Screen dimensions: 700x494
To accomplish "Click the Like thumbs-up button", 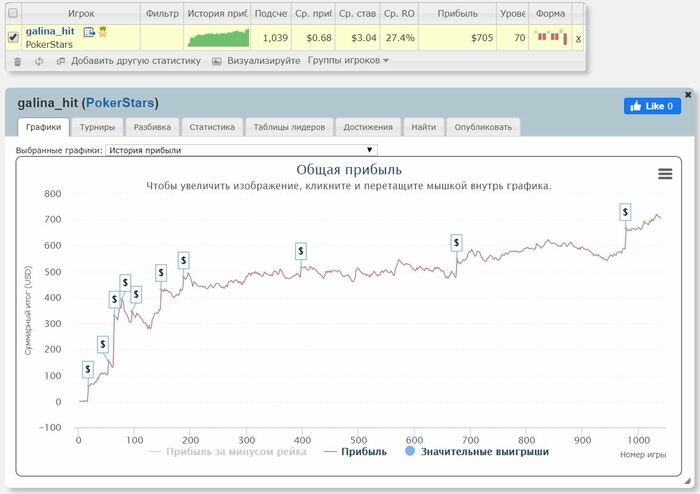I will [x=652, y=106].
